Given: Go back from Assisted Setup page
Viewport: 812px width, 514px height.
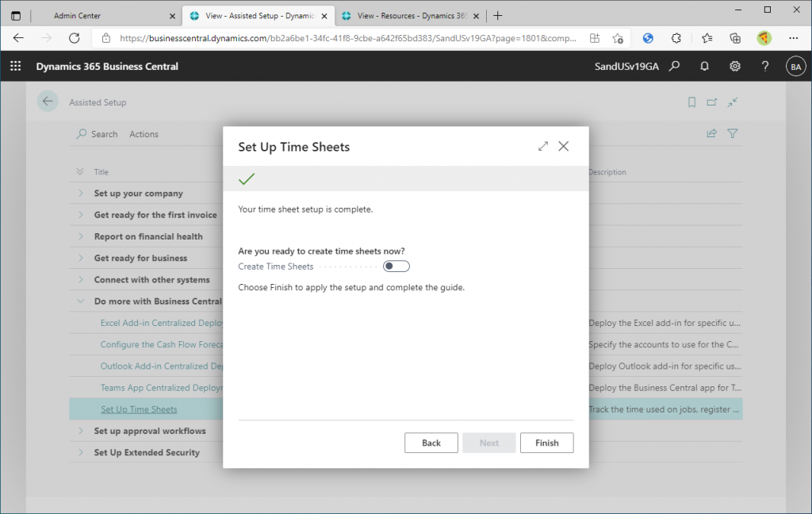Looking at the screenshot, I should 48,102.
